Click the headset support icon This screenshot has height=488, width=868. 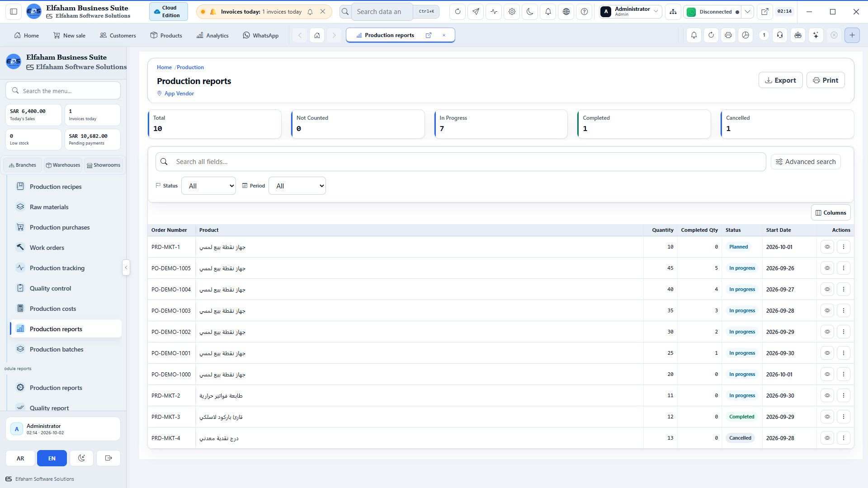pos(780,35)
